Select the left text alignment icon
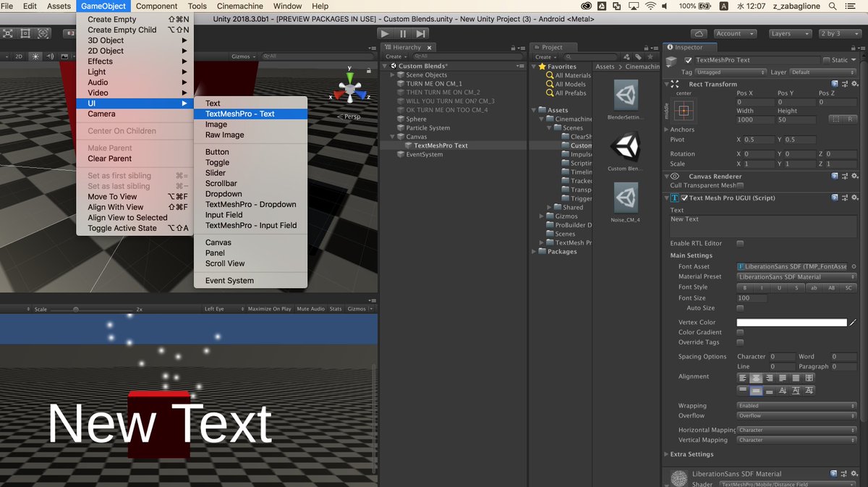Image resolution: width=868 pixels, height=487 pixels. tap(743, 378)
